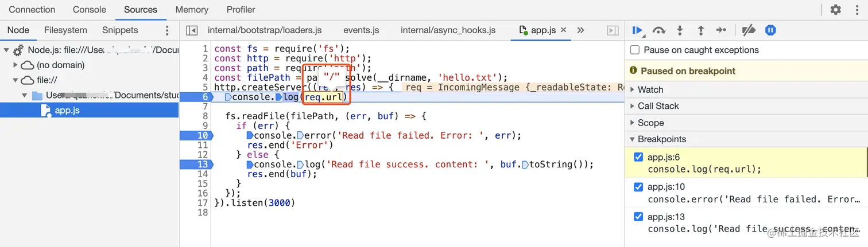Show more editor tabs
The height and width of the screenshot is (247, 868).
580,30
